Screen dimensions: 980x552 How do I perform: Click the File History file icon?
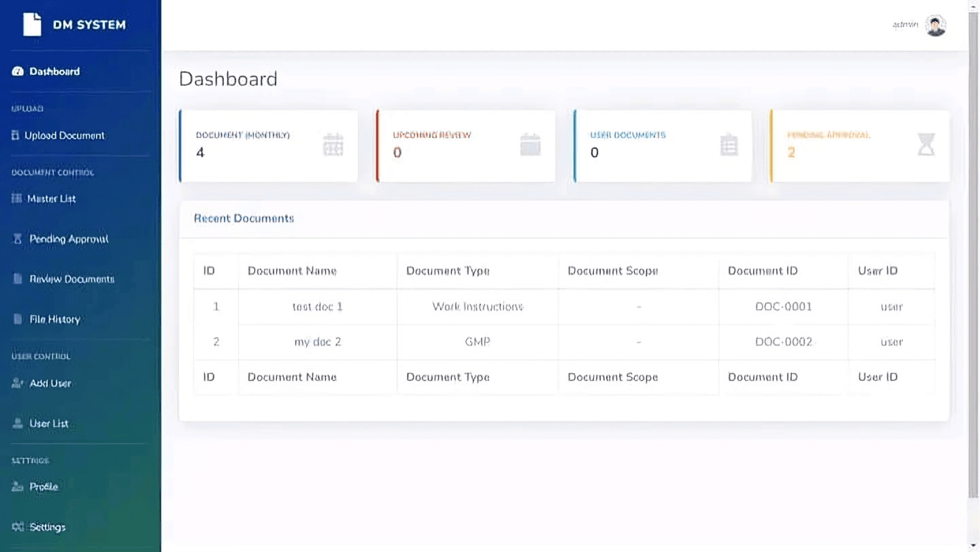point(18,319)
